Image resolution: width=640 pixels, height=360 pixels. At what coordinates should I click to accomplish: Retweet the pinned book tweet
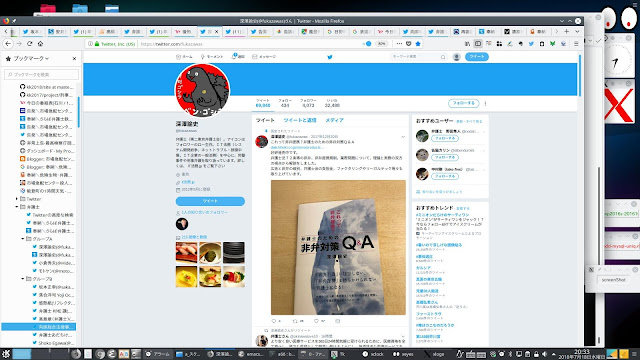pos(296,321)
